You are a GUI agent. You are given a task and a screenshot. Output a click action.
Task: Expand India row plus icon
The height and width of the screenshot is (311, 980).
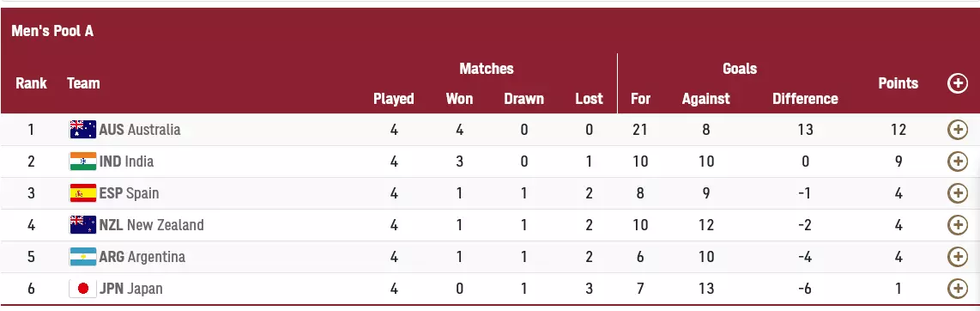point(958,162)
